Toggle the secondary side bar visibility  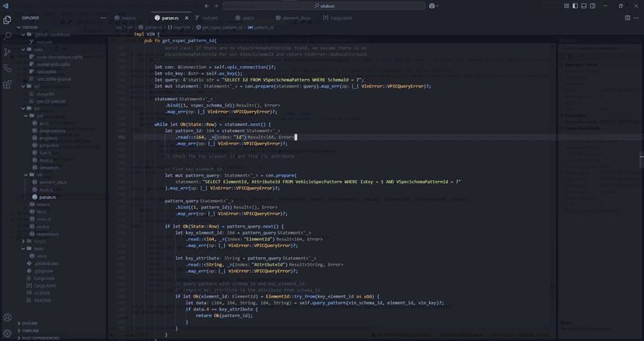[x=592, y=5]
